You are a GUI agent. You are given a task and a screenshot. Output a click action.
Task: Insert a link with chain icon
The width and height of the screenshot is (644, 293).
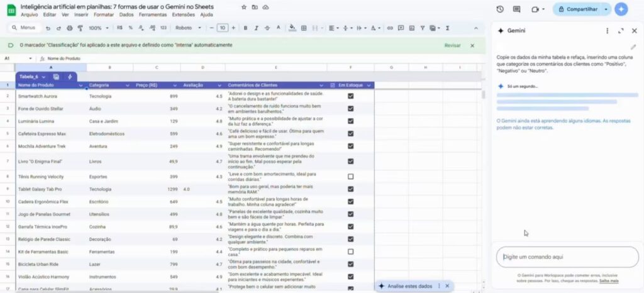click(390, 28)
